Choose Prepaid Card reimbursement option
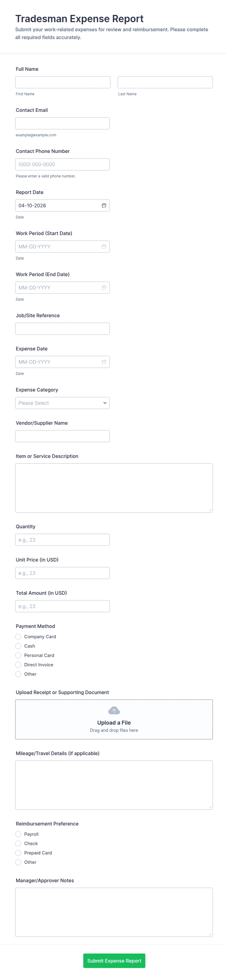Image resolution: width=226 pixels, height=980 pixels. click(x=18, y=853)
